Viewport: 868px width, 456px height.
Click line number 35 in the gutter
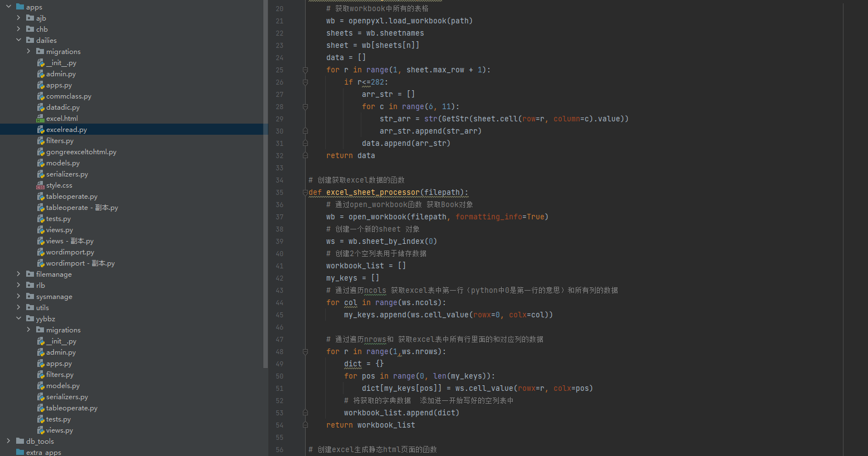click(x=279, y=192)
